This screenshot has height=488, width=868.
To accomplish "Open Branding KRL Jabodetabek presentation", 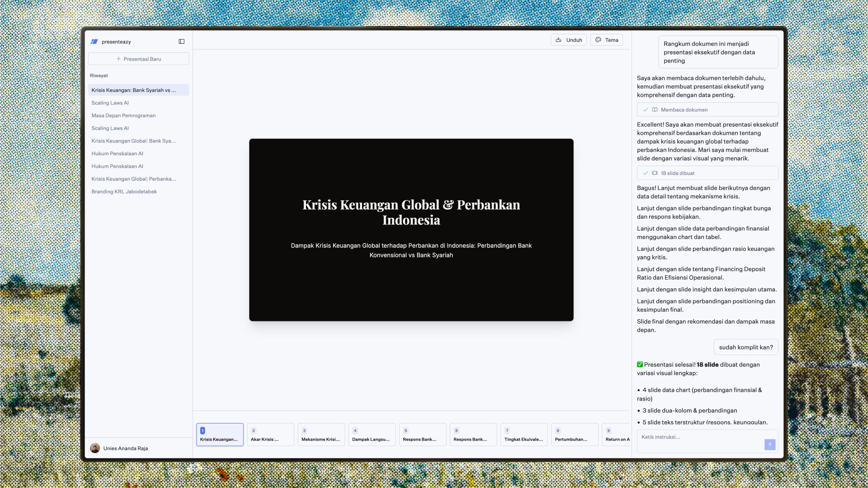I will [x=124, y=192].
